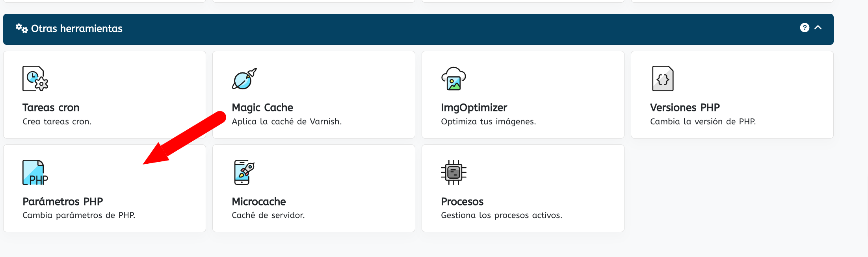Click the Procesos chip icon
This screenshot has height=257, width=868.
(454, 172)
